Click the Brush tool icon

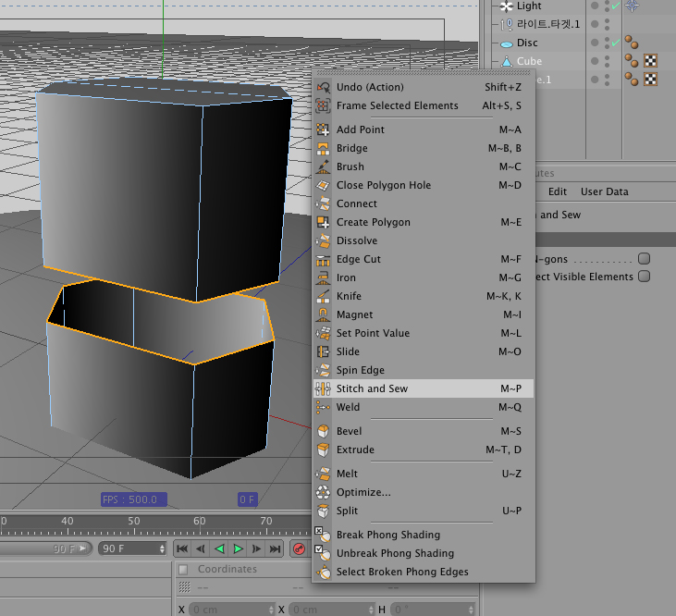pos(323,166)
